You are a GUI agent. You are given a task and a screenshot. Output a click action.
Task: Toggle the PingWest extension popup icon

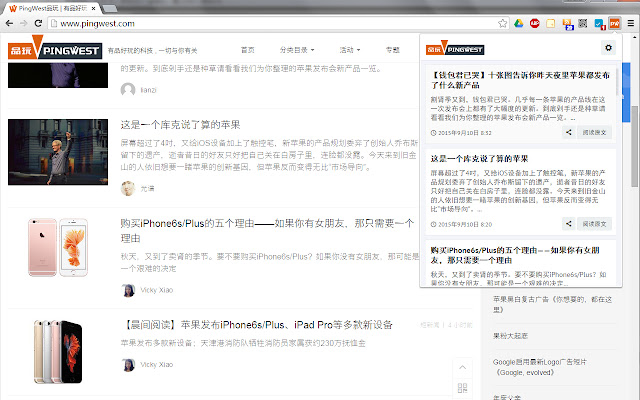pyautogui.click(x=615, y=23)
